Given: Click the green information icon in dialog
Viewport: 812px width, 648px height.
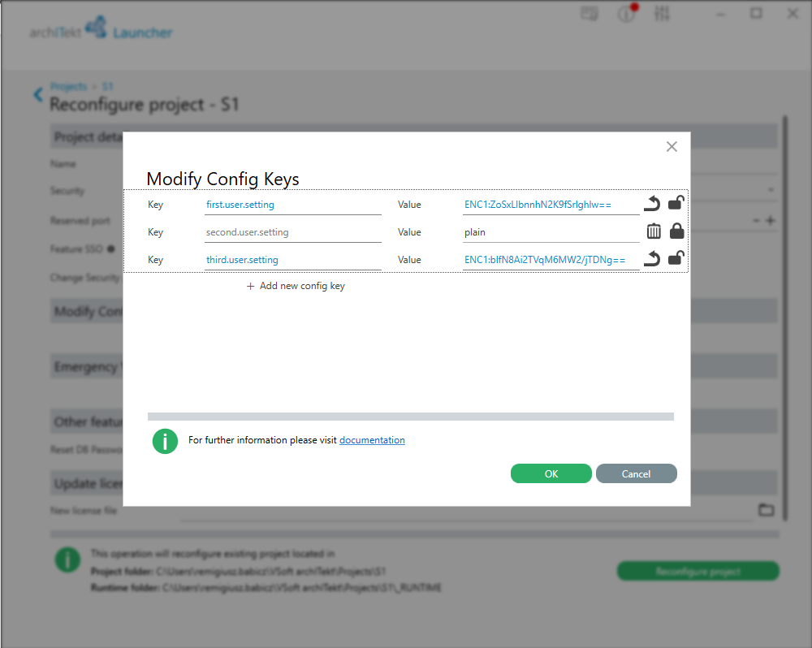Looking at the screenshot, I should tap(165, 441).
